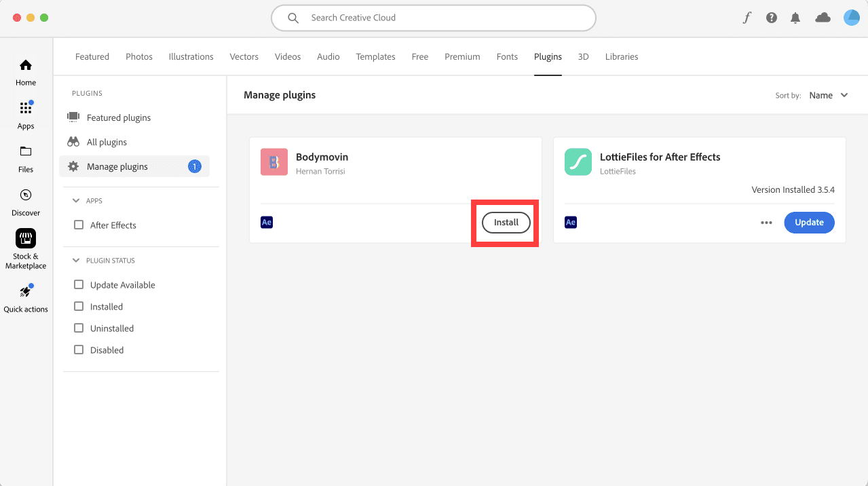
Task: Switch to the 3D tab
Action: [x=584, y=57]
